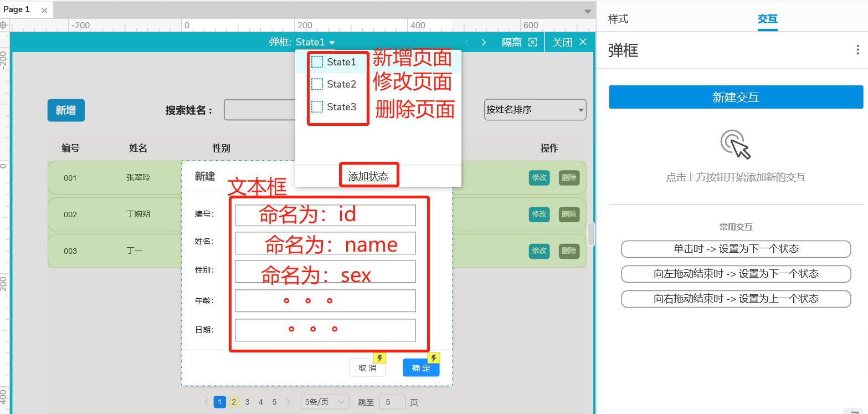Click the 丁一 name cell
868x414 pixels.
tap(135, 251)
